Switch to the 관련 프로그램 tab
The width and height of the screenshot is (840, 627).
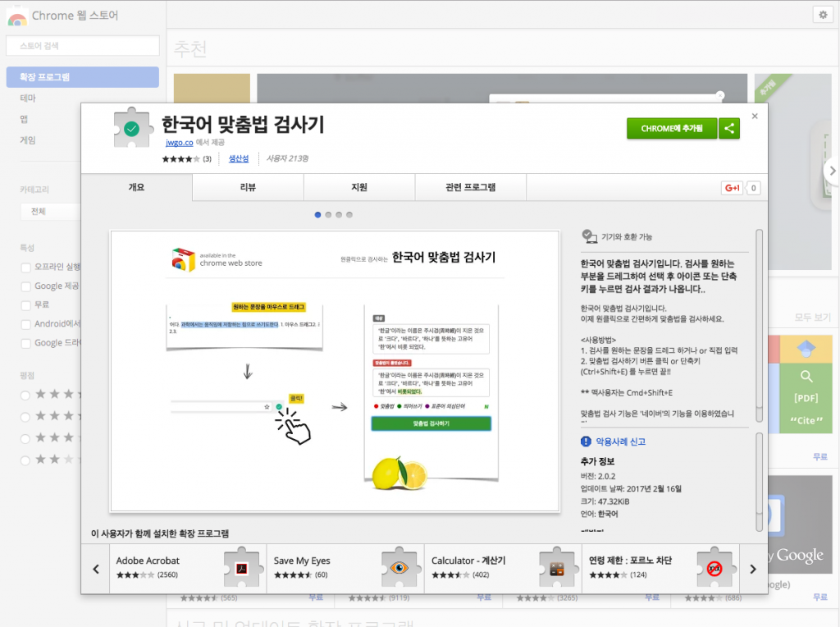470,187
